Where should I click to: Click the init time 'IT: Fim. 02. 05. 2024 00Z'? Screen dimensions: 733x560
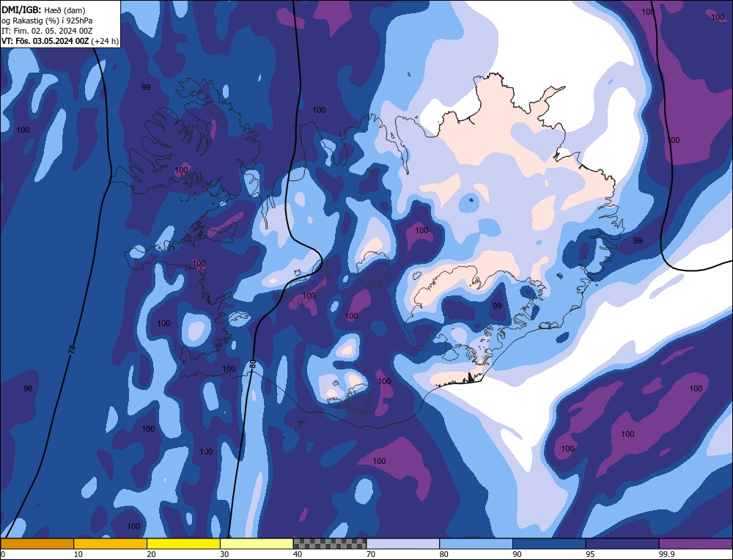tap(47, 31)
